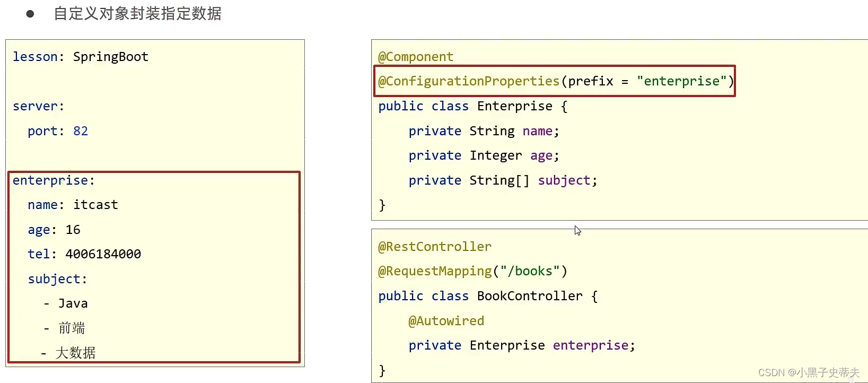Click the 'subject:' YAML key
868x383 pixels.
coord(57,280)
